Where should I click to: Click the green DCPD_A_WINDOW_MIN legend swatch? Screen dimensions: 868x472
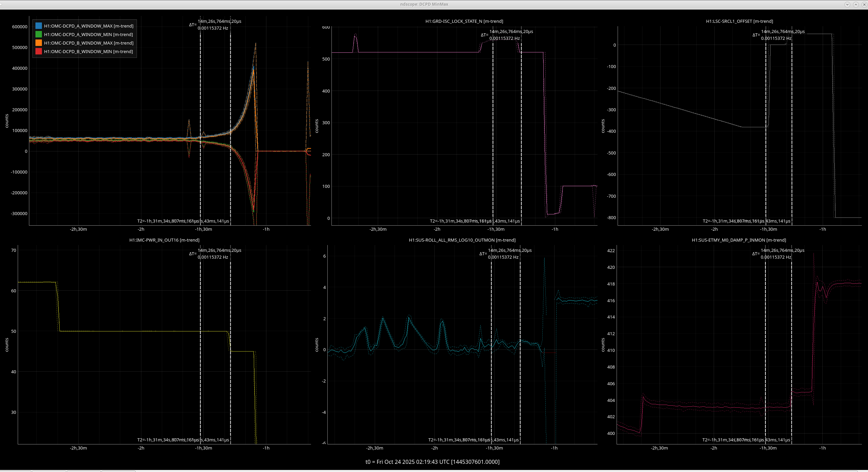point(38,34)
